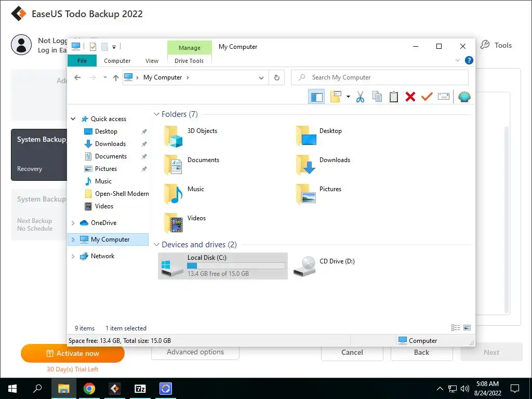The width and height of the screenshot is (532, 399).
Task: Select the Music folder in main pane
Action: click(184, 194)
